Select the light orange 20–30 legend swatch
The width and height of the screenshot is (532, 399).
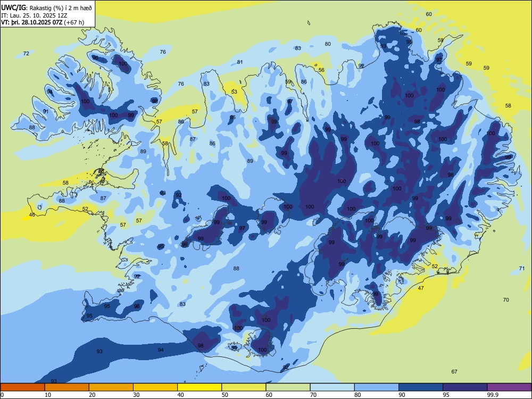point(111,387)
